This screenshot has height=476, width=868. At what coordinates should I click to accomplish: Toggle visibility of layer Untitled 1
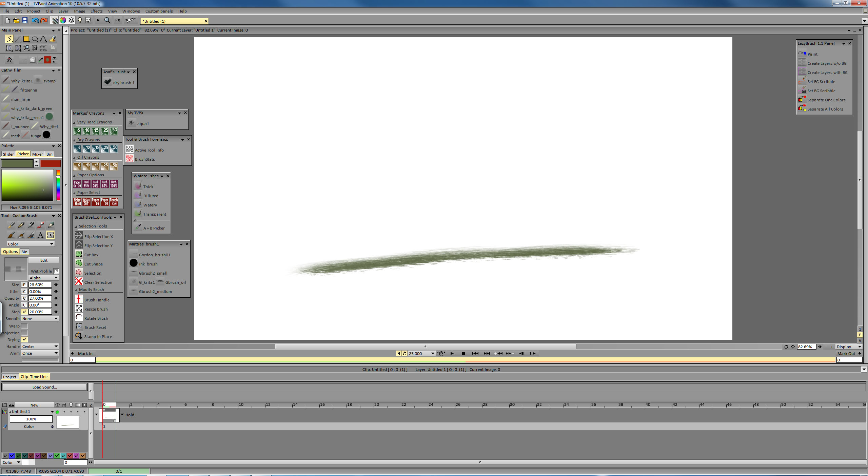pos(57,412)
